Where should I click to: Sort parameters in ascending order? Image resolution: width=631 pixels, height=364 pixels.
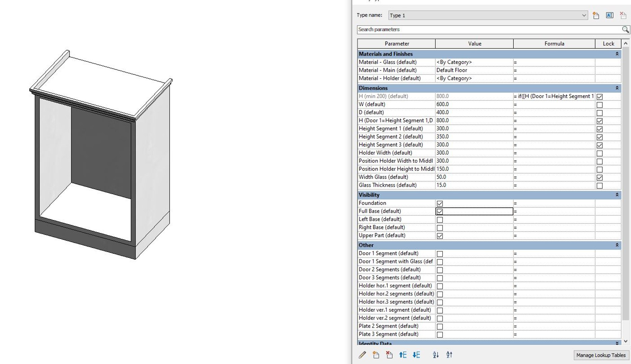436,355
